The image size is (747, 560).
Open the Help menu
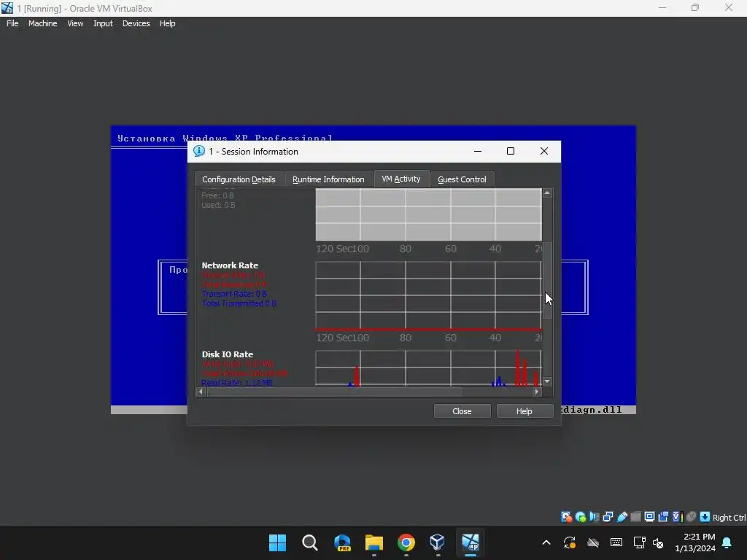[167, 23]
